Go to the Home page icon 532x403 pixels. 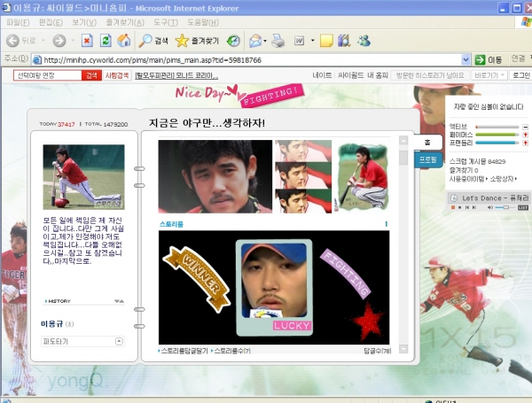coord(124,41)
